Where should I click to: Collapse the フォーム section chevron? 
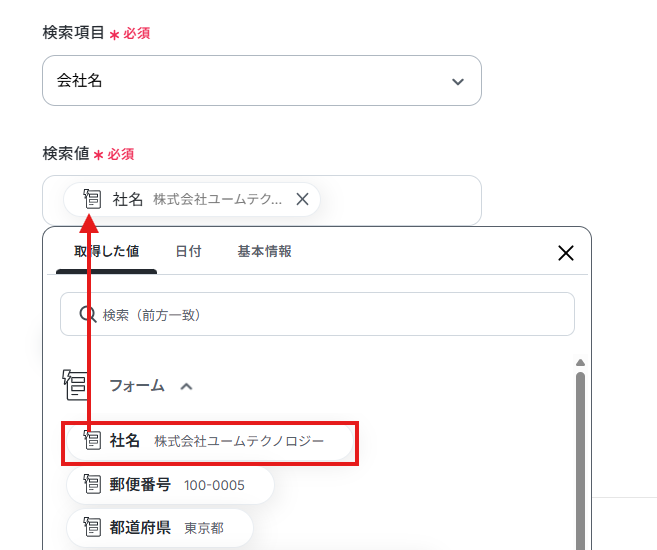pos(186,386)
